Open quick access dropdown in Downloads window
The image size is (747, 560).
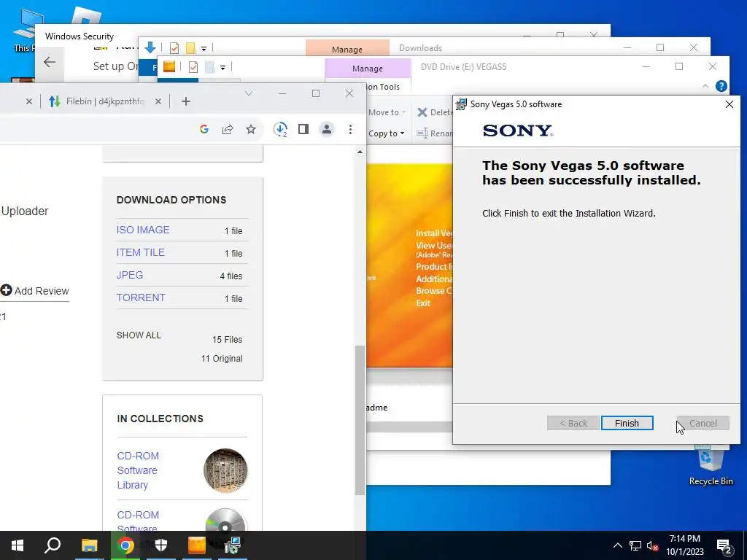204,49
